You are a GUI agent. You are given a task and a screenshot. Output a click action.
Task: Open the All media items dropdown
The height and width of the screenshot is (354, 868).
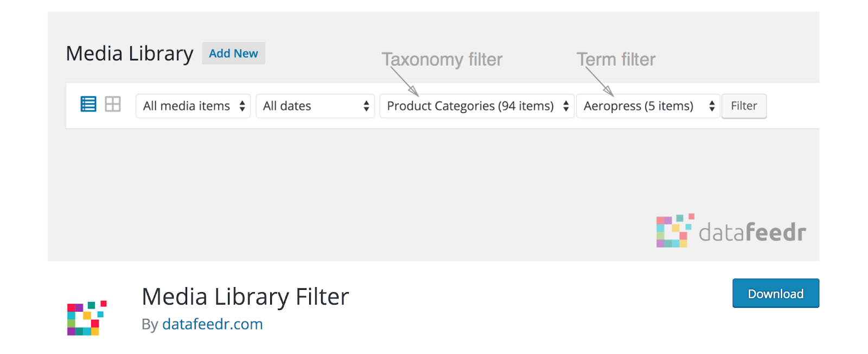(x=193, y=106)
